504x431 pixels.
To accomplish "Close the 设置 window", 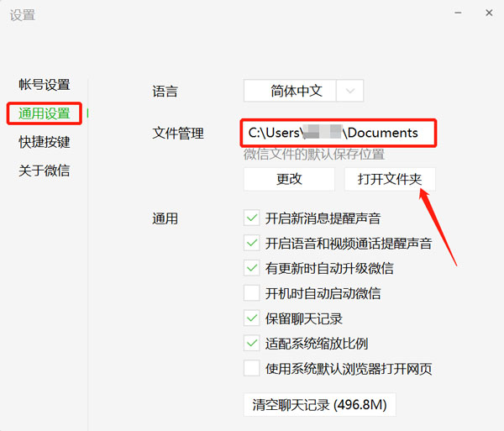I will click(x=489, y=13).
